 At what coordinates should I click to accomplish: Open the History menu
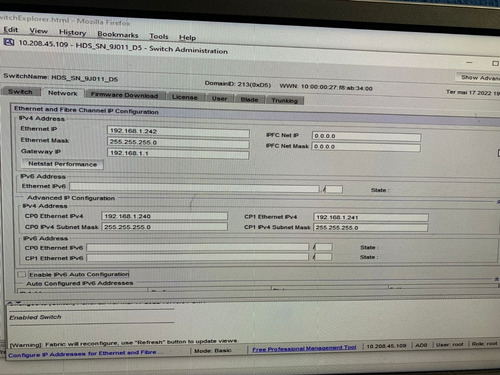coord(72,32)
